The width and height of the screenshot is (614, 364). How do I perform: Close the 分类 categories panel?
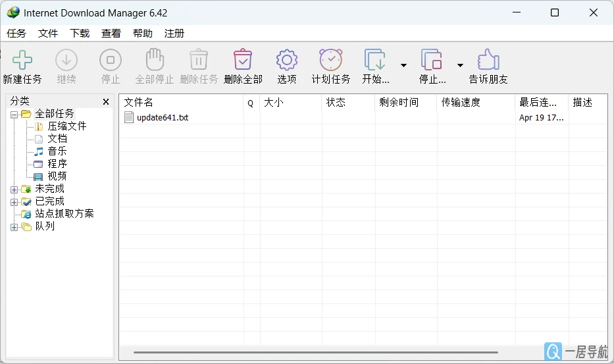click(106, 102)
